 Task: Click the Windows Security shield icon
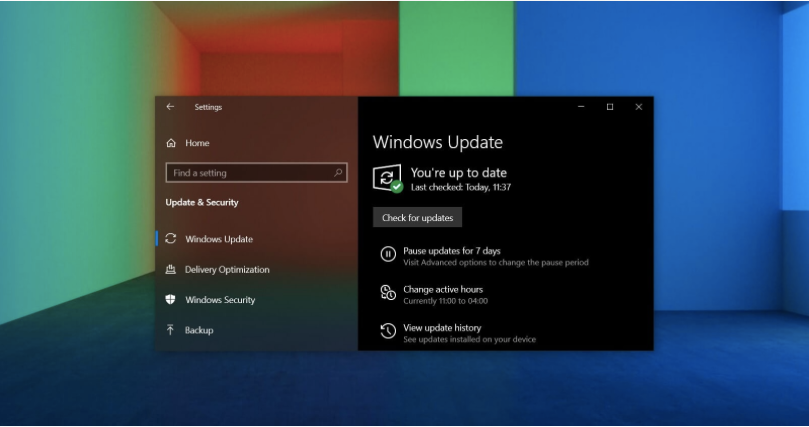(170, 300)
